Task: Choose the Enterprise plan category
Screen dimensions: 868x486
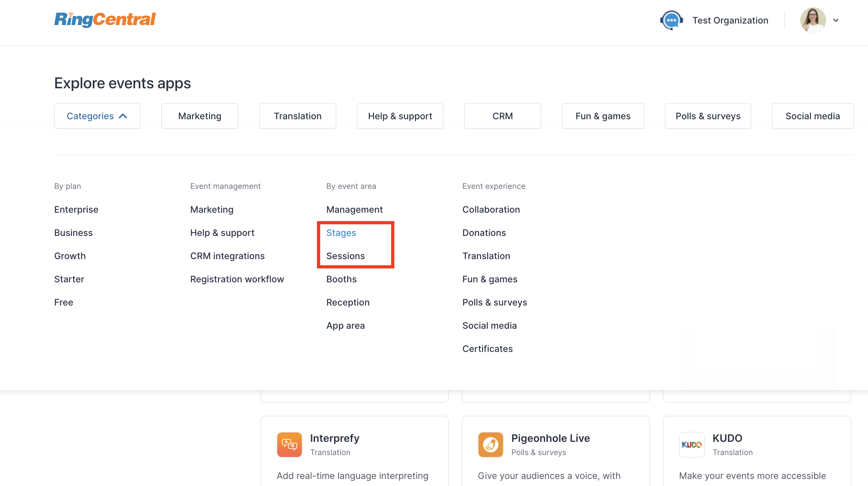Action: click(x=76, y=209)
